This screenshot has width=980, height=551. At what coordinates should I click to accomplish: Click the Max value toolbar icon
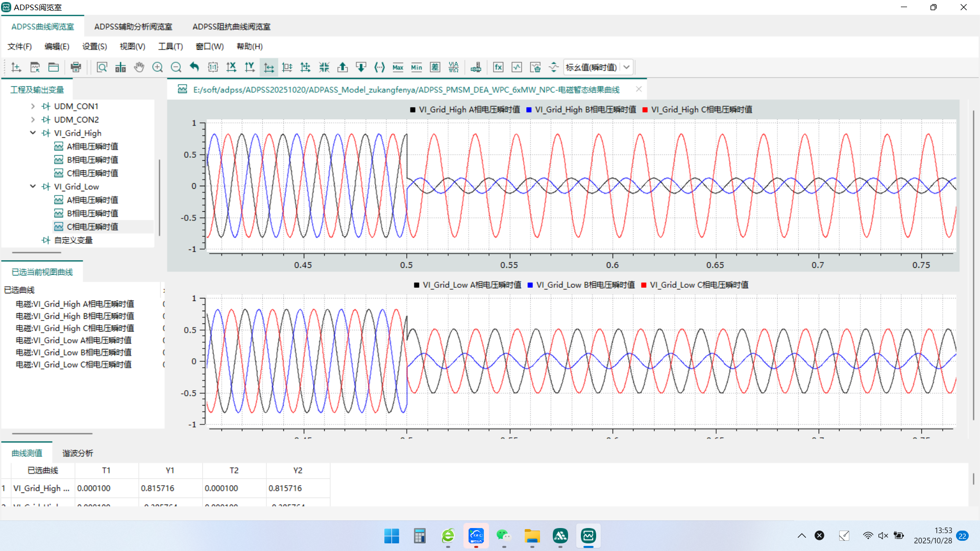(398, 67)
